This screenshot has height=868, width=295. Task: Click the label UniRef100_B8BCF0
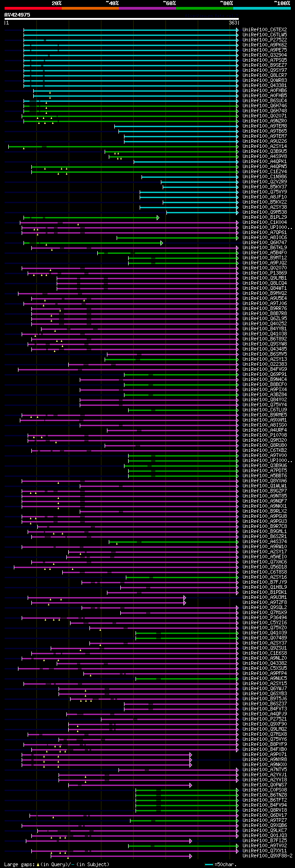265,384
